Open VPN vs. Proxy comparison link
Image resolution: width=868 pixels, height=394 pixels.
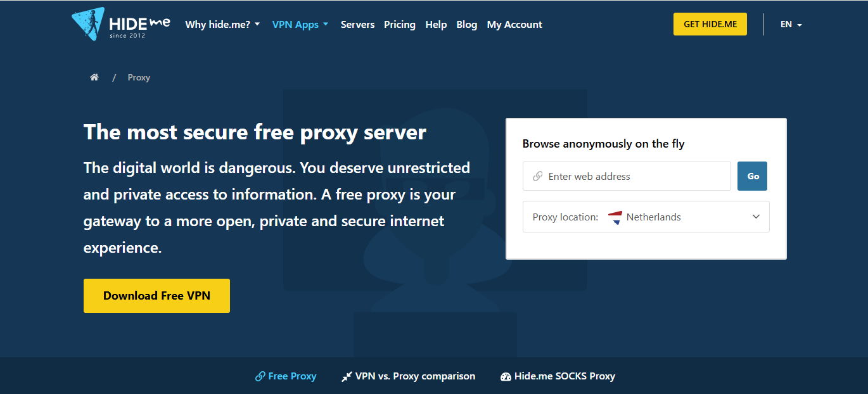[x=409, y=376]
